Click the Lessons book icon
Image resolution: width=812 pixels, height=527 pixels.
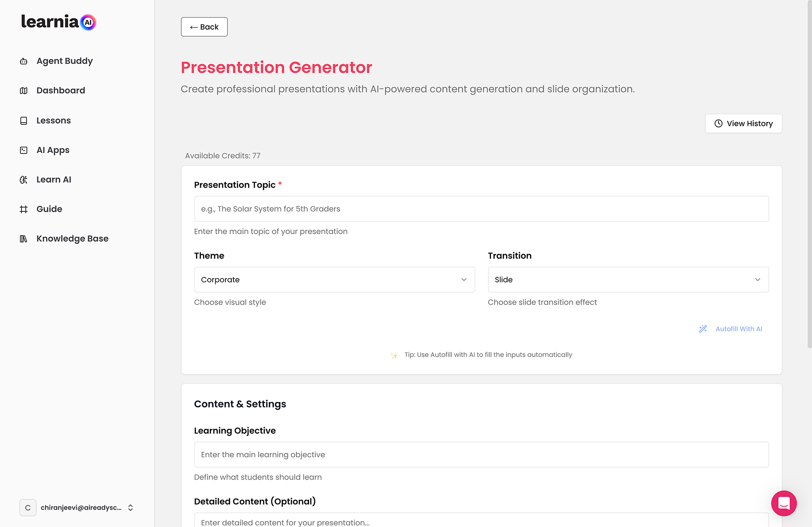[24, 120]
